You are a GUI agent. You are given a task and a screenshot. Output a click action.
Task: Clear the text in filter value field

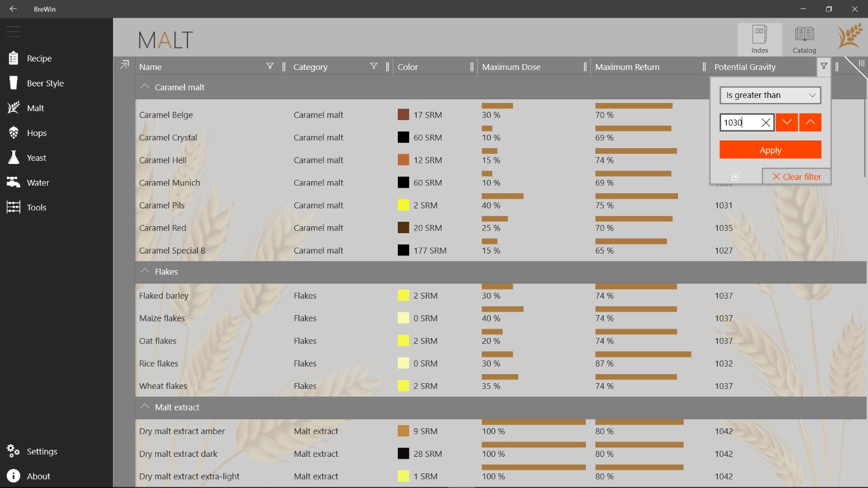(766, 123)
